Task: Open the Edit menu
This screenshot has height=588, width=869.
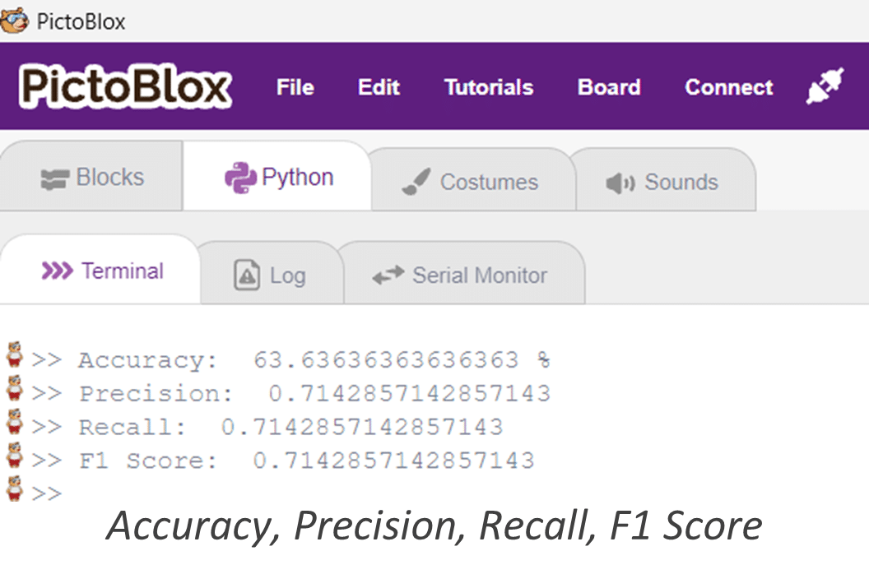Action: point(379,87)
